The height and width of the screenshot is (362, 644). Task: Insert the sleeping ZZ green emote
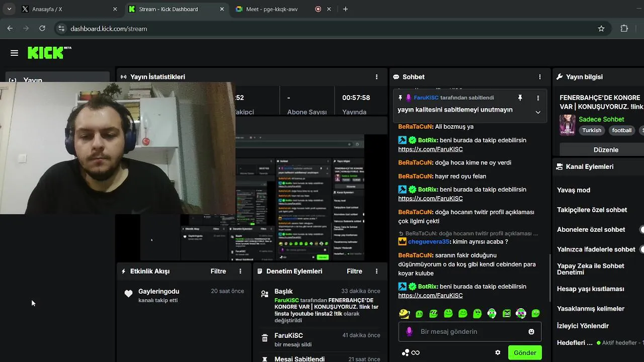[x=433, y=314]
